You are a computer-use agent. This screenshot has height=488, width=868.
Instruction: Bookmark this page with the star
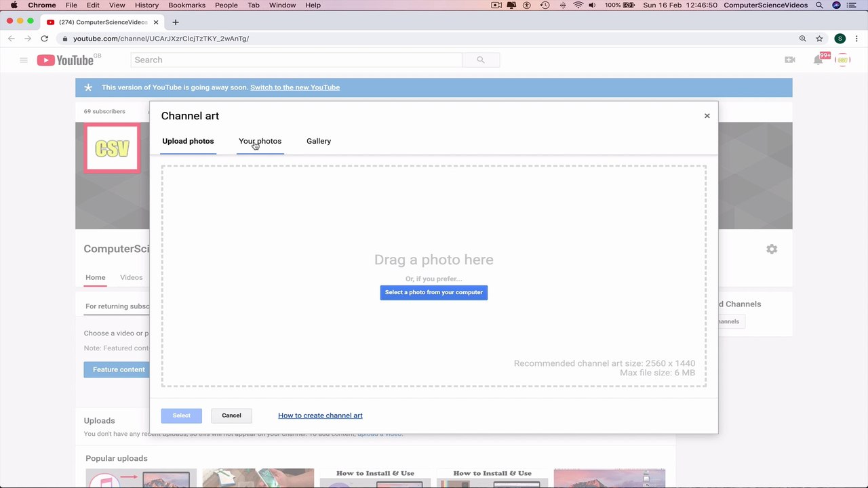(x=819, y=39)
